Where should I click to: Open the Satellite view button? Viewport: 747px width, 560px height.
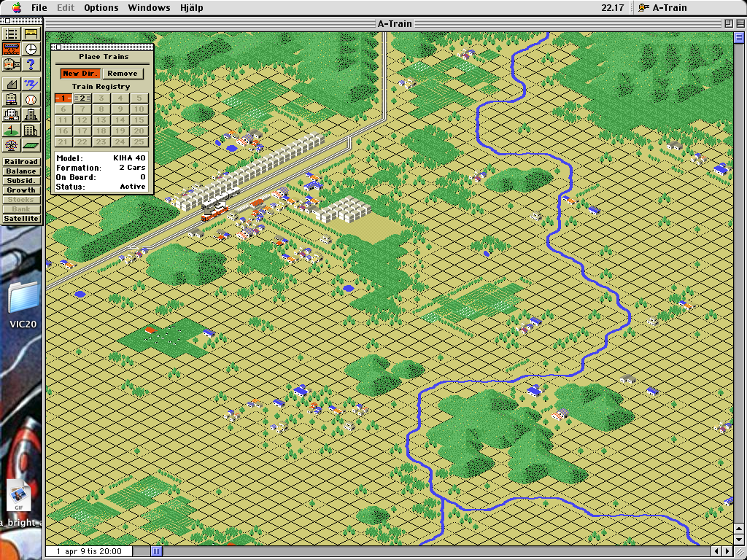pyautogui.click(x=20, y=219)
